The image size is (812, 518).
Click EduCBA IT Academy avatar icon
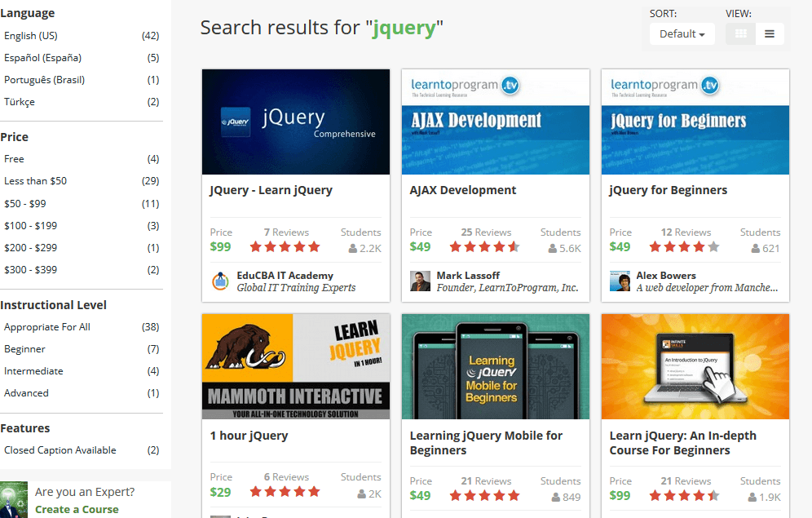click(x=221, y=281)
